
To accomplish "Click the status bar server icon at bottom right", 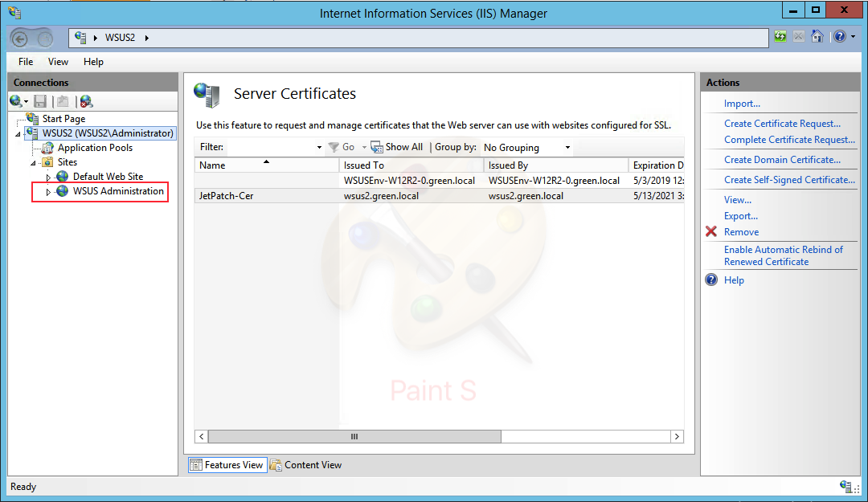I will click(845, 487).
